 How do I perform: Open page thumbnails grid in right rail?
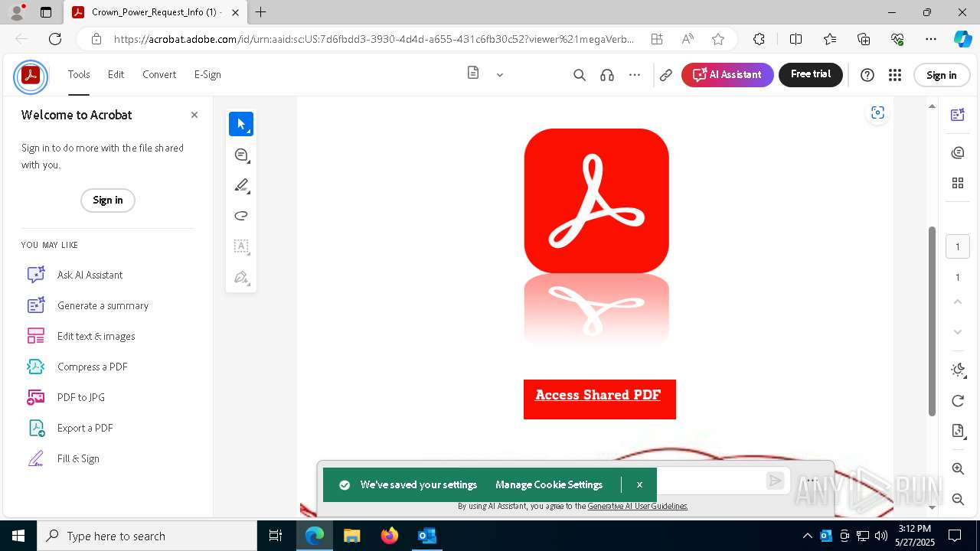point(958,183)
